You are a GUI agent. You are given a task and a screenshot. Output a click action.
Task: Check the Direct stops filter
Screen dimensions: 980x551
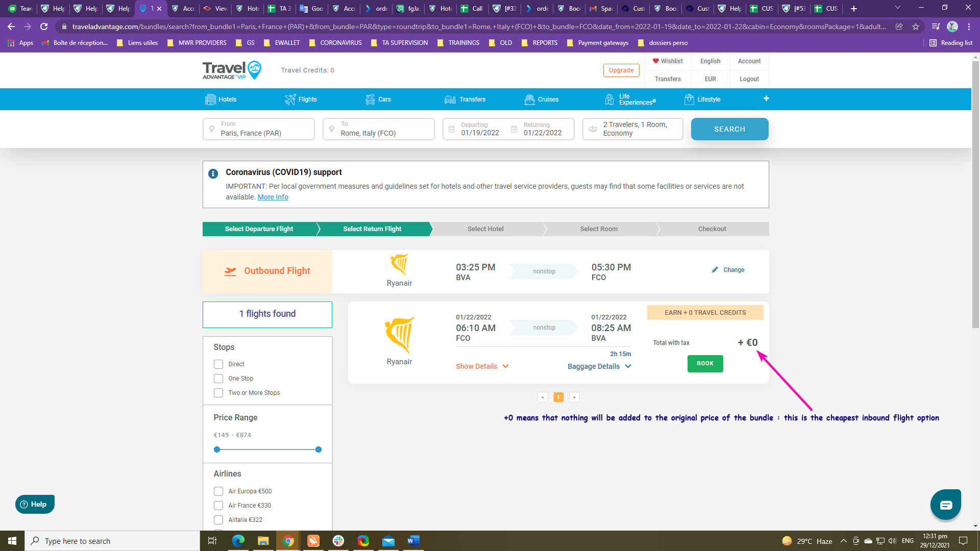tap(218, 364)
